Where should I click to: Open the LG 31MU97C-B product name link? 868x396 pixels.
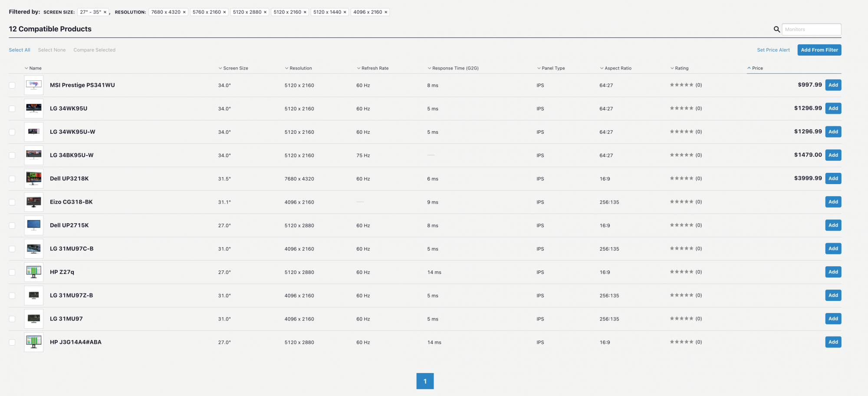pyautogui.click(x=72, y=249)
